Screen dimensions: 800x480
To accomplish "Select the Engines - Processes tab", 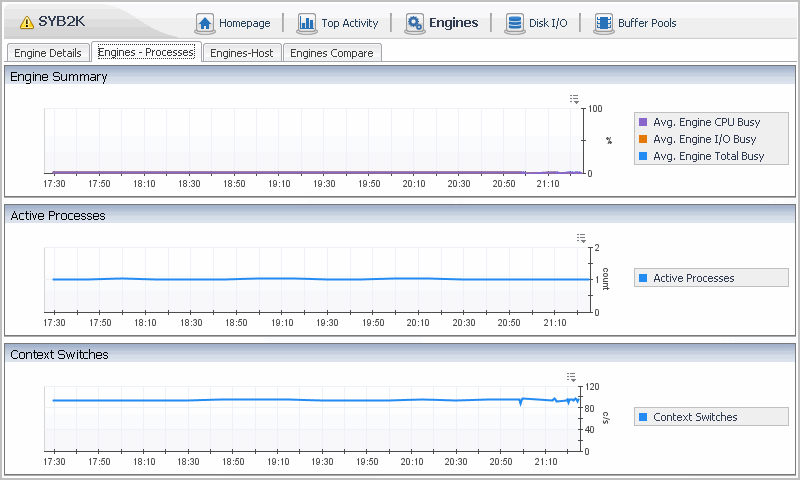I will pos(146,52).
